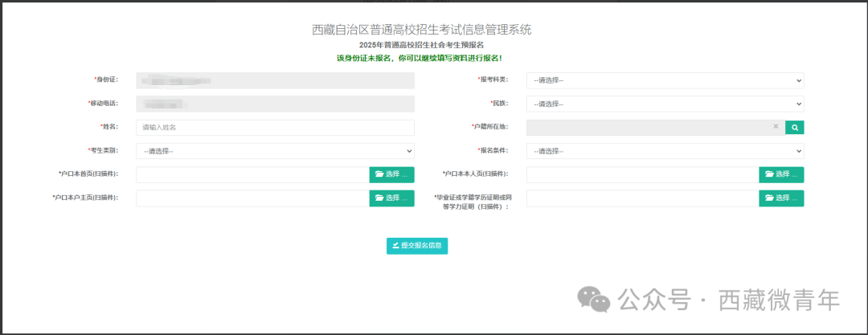Click the 毕业证或学籍学历证明 file path box
The image size is (868, 335).
coord(643,198)
